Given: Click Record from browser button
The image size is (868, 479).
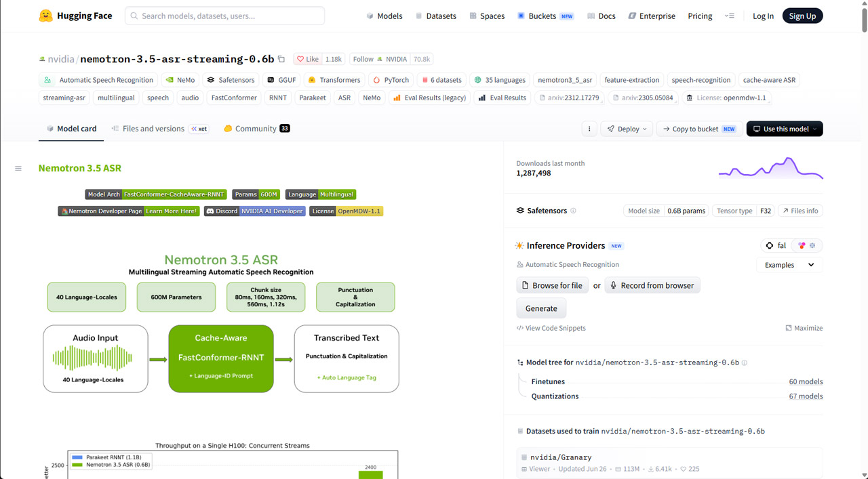Looking at the screenshot, I should coord(652,285).
